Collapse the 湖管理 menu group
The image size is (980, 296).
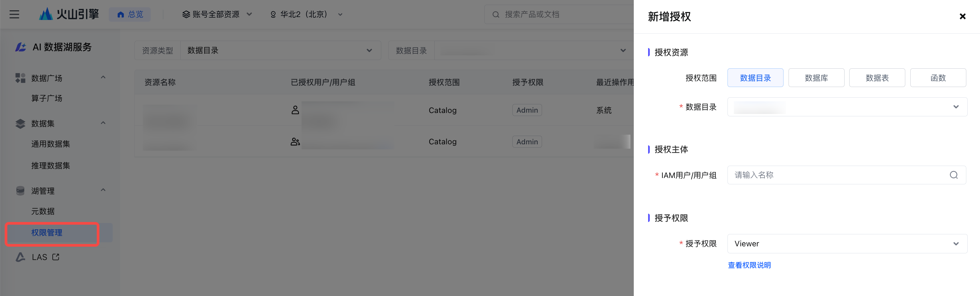pyautogui.click(x=103, y=190)
